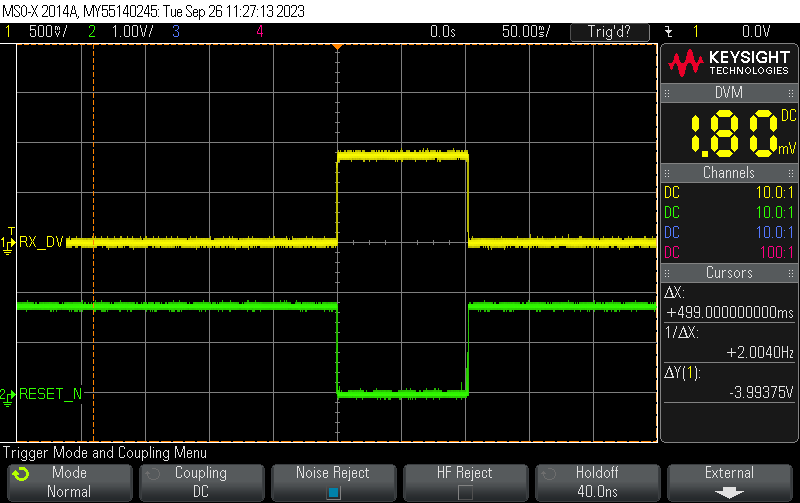Click the MSO-X 2014A timestamp header text

[153, 11]
